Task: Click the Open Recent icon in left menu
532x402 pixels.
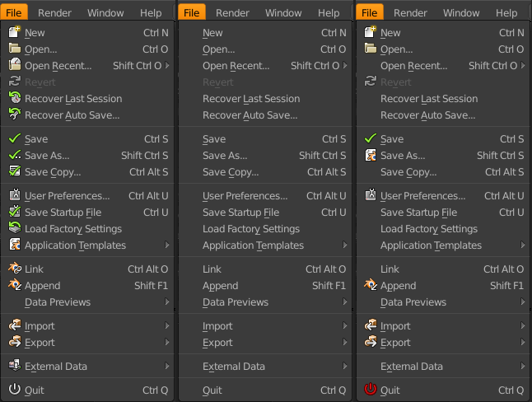Action: pyautogui.click(x=15, y=65)
